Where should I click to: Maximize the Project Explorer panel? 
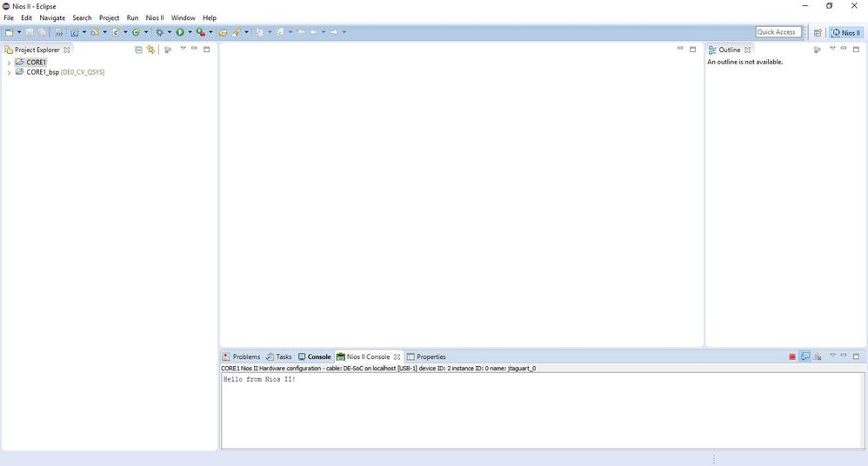tap(206, 50)
